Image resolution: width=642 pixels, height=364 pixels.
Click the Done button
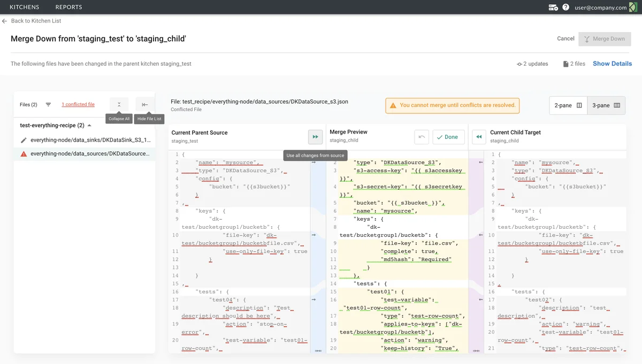pyautogui.click(x=448, y=137)
